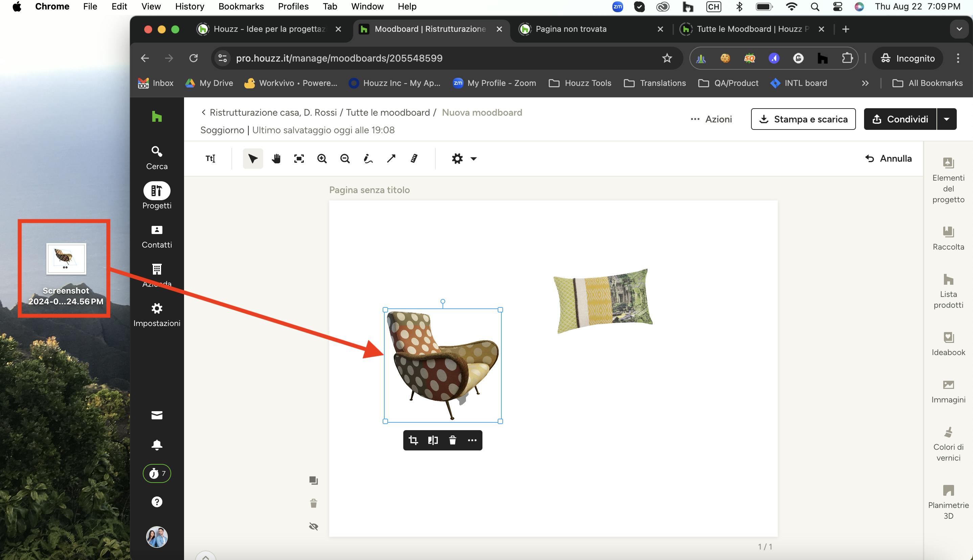Open the Houzz Tools bookmark folder

point(580,84)
